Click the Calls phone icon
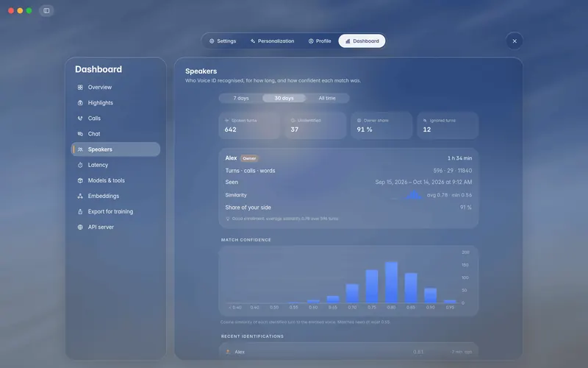 tap(80, 118)
